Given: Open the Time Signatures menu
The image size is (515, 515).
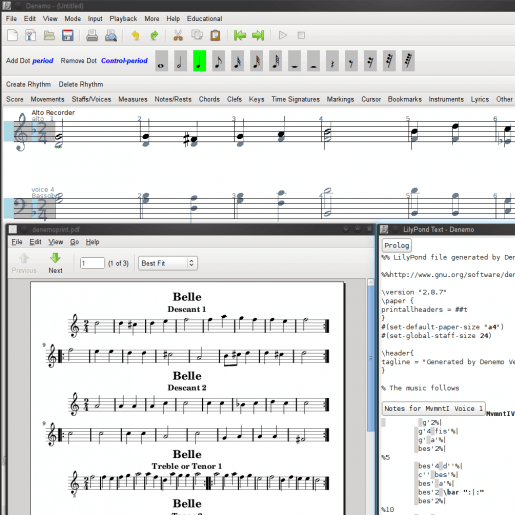Looking at the screenshot, I should pyautogui.click(x=295, y=99).
